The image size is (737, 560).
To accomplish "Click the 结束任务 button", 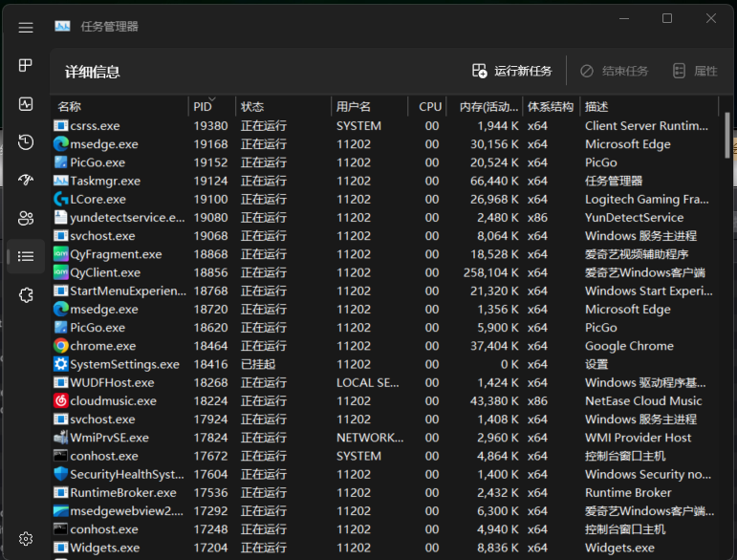I will point(614,71).
